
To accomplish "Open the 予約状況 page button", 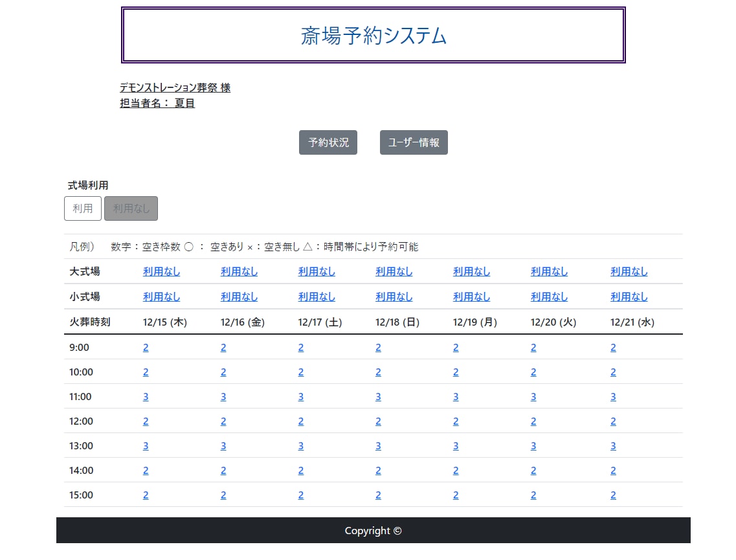I will tap(328, 142).
